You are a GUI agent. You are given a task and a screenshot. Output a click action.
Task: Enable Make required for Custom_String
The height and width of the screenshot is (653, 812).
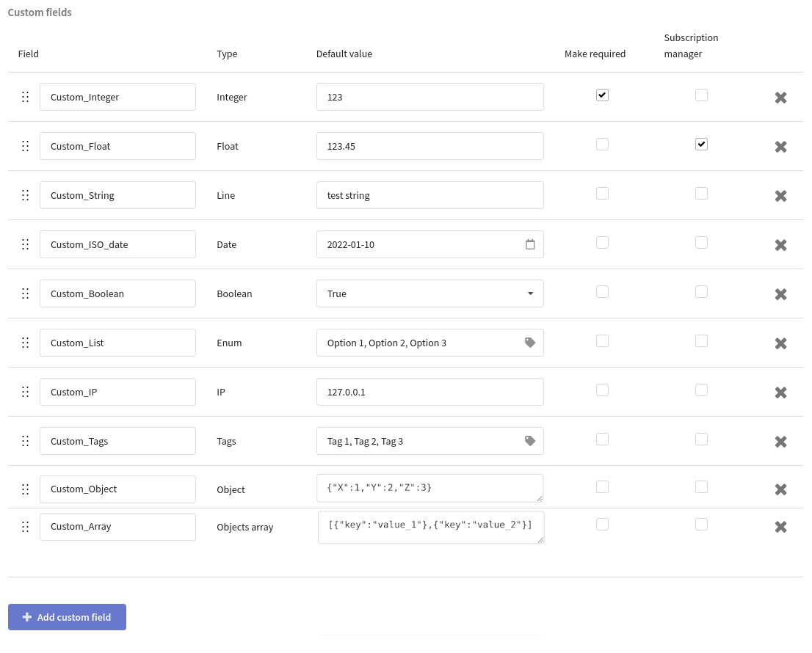pos(602,194)
